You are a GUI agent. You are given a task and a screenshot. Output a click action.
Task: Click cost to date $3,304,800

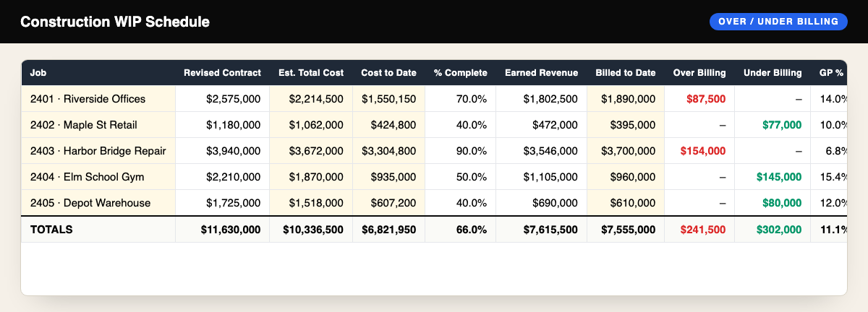(x=389, y=151)
